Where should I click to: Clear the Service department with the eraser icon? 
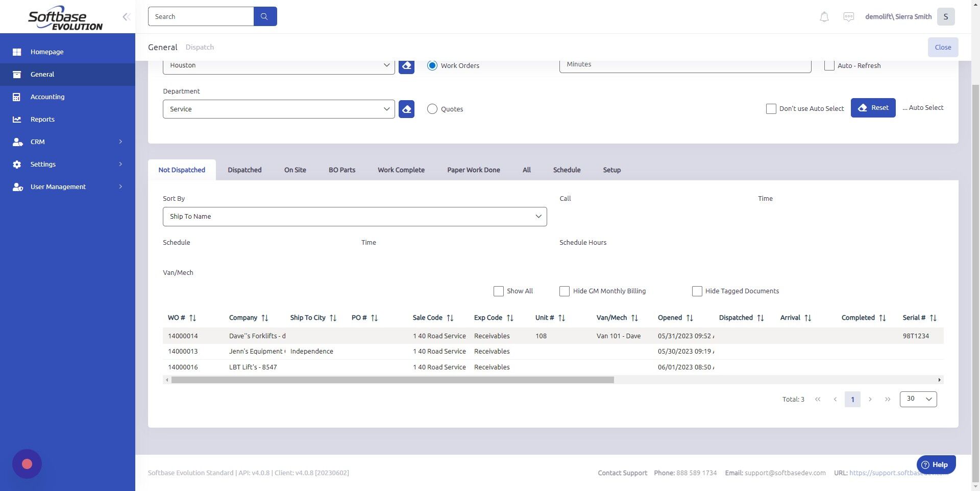tap(406, 109)
